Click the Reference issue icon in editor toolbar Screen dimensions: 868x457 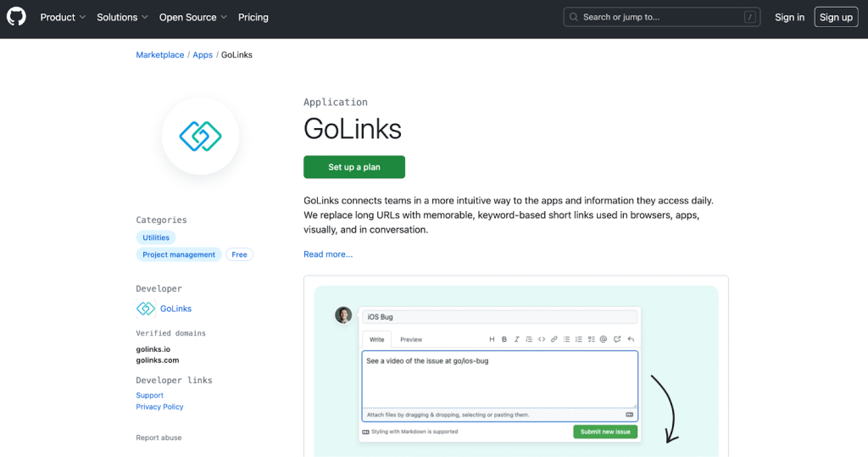tap(617, 339)
